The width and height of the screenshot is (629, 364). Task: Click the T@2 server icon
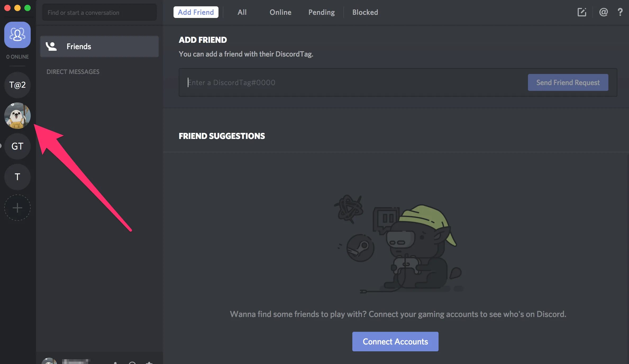17,85
